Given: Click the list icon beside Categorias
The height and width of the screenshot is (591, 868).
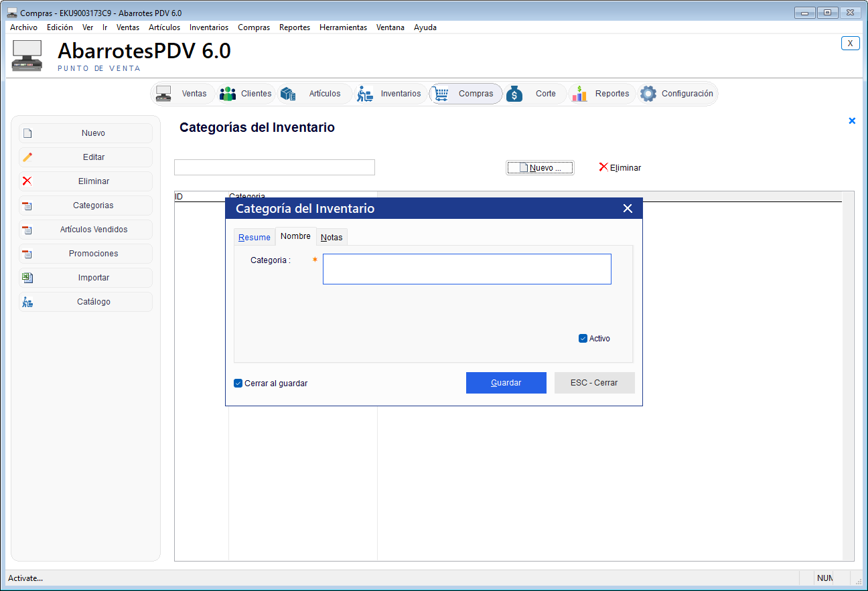Looking at the screenshot, I should click(x=27, y=205).
